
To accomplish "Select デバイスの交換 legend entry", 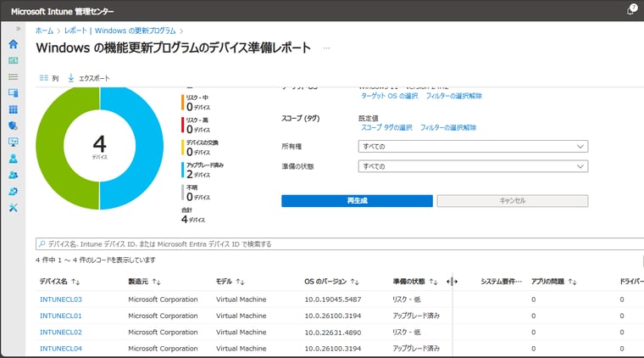I will [x=201, y=148].
